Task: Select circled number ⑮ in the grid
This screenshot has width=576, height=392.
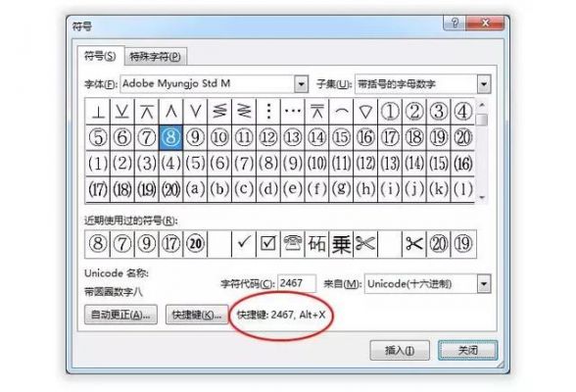Action: (341, 137)
